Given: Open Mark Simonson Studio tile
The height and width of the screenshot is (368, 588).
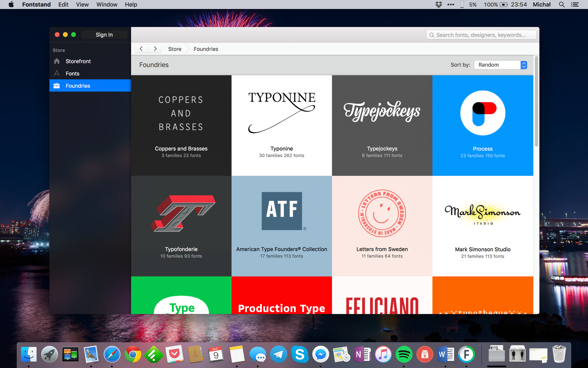Looking at the screenshot, I should [x=483, y=226].
